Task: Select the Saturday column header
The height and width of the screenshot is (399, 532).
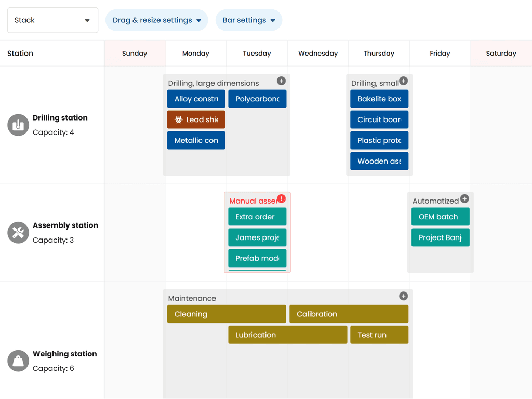Action: tap(501, 53)
